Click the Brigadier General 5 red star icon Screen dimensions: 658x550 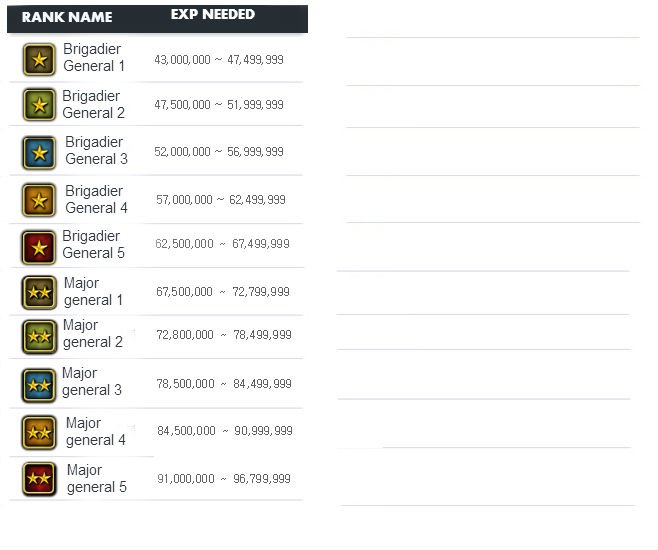click(39, 246)
